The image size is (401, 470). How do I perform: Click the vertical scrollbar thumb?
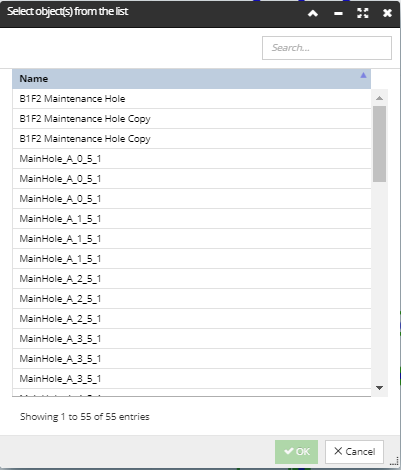[x=379, y=144]
